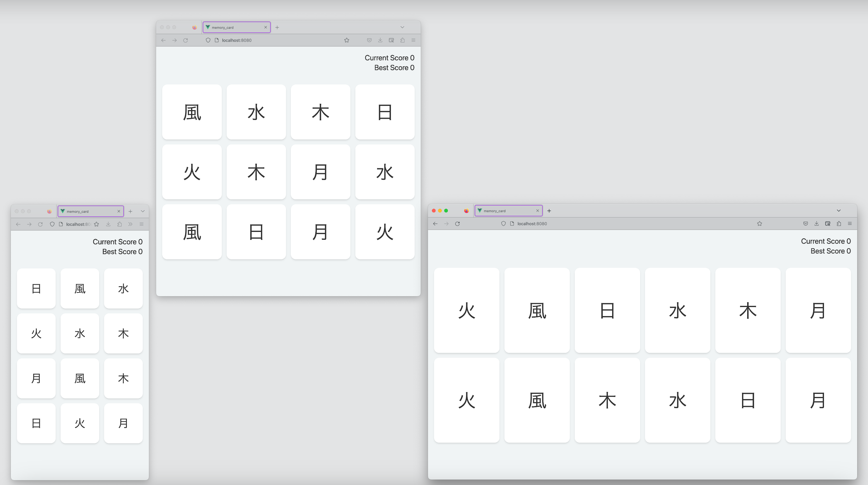Open extensions puzzle icon in top-center window
This screenshot has height=485, width=868.
click(402, 40)
